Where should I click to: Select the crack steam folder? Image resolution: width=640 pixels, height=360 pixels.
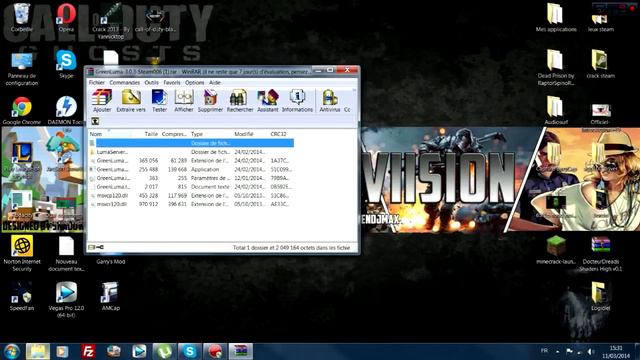pyautogui.click(x=600, y=64)
